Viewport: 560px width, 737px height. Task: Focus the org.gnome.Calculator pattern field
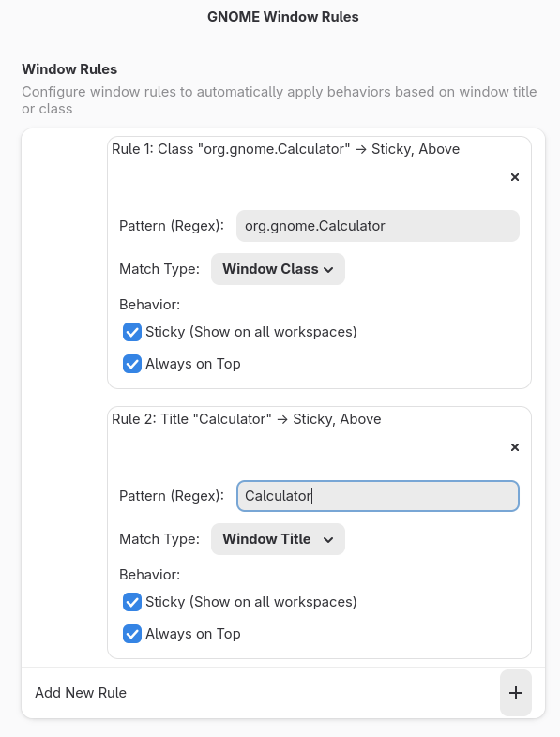tap(378, 226)
